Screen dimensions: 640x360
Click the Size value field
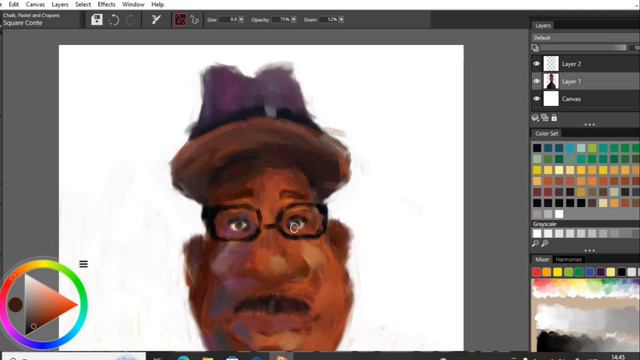click(229, 20)
